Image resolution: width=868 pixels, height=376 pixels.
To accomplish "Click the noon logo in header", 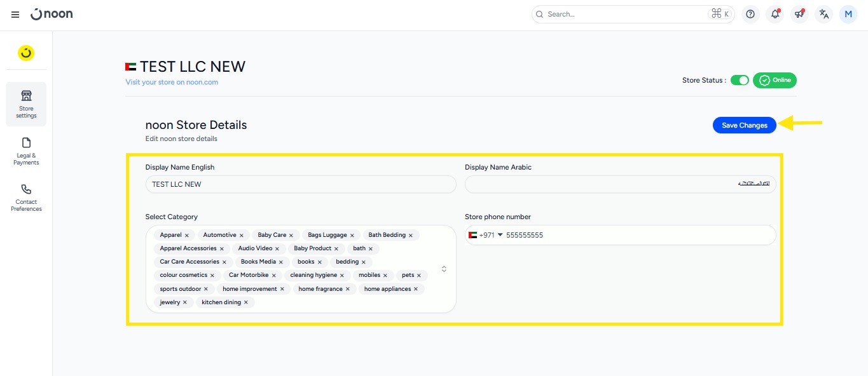I will coord(52,14).
